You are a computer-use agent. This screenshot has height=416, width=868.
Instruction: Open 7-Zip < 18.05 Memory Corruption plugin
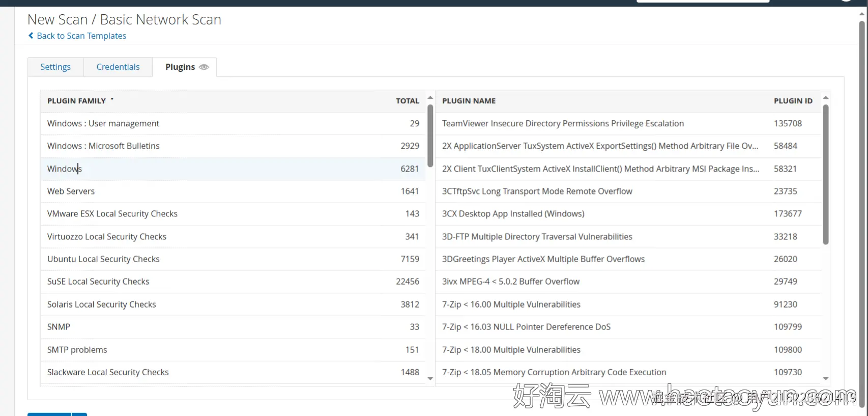(554, 372)
